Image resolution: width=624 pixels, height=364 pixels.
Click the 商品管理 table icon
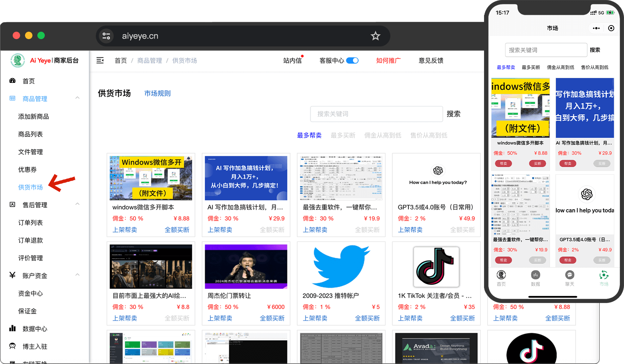pos(12,98)
